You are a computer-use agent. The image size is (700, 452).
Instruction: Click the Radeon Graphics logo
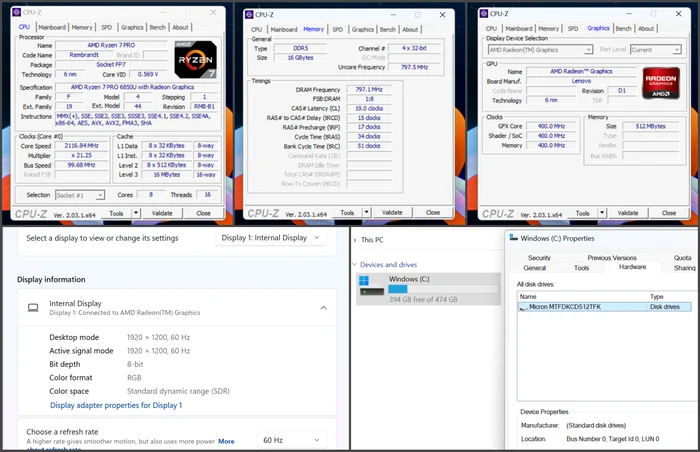pyautogui.click(x=661, y=83)
